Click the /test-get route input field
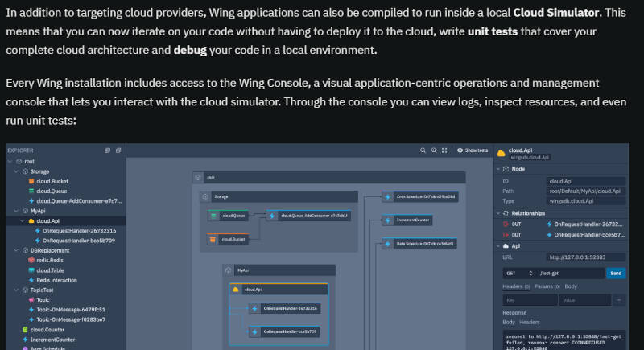The width and height of the screenshot is (644, 350). pyautogui.click(x=571, y=274)
